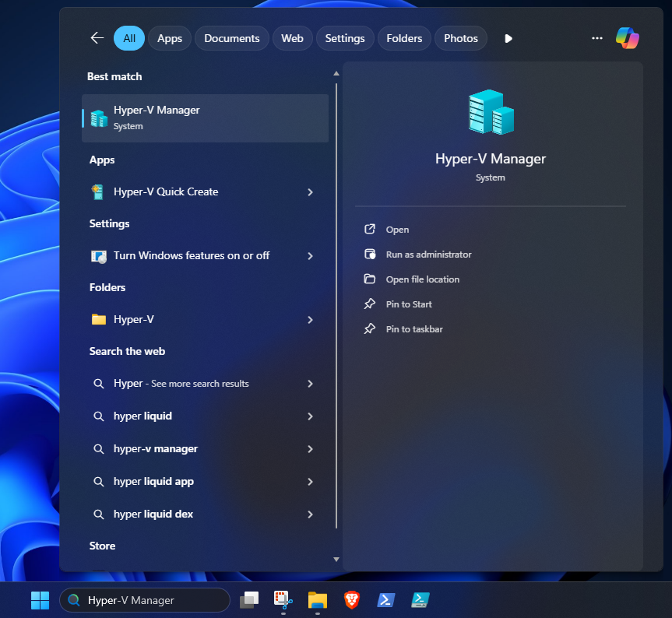The image size is (672, 618).
Task: Click the scrollbar down arrow
Action: [336, 559]
